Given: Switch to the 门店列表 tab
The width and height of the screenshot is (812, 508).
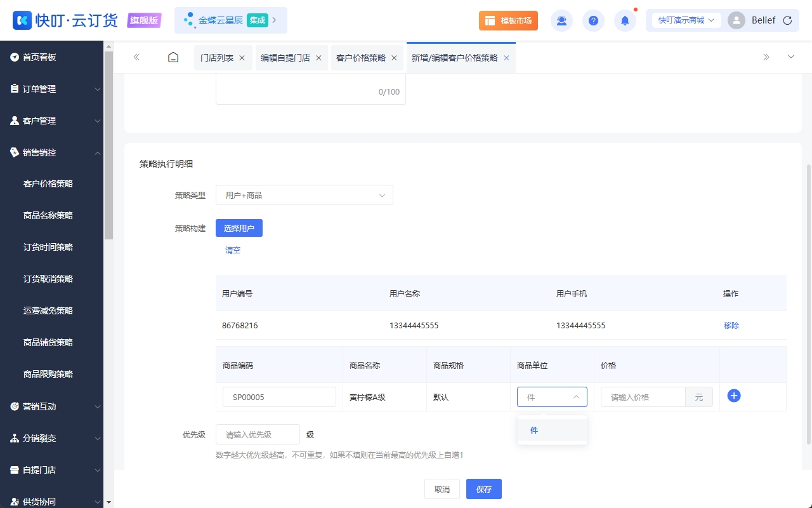Looking at the screenshot, I should (217, 58).
